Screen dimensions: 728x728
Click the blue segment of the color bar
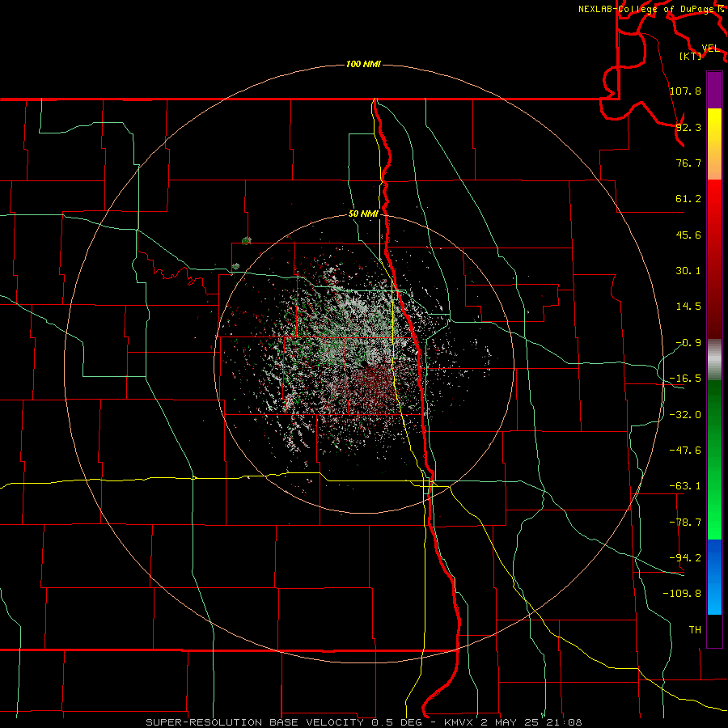click(x=714, y=577)
